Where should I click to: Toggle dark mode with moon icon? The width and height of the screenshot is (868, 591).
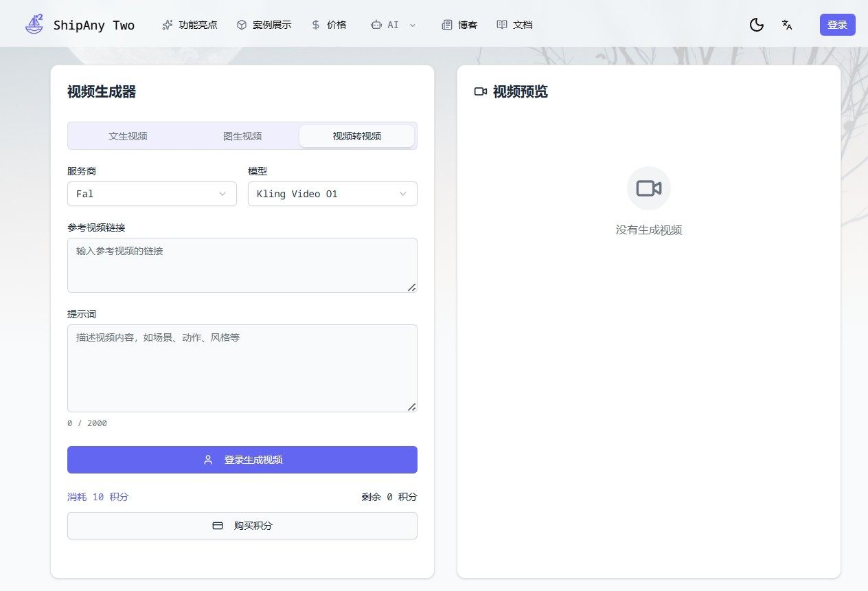[x=756, y=25]
